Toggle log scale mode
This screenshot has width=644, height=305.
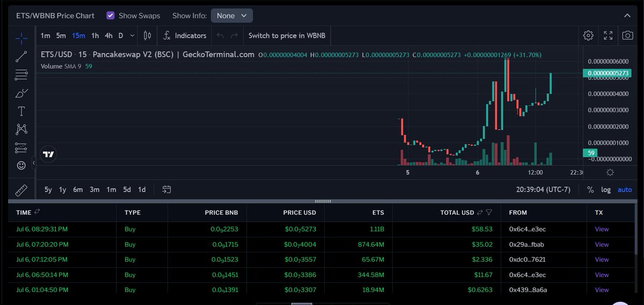[606, 190]
